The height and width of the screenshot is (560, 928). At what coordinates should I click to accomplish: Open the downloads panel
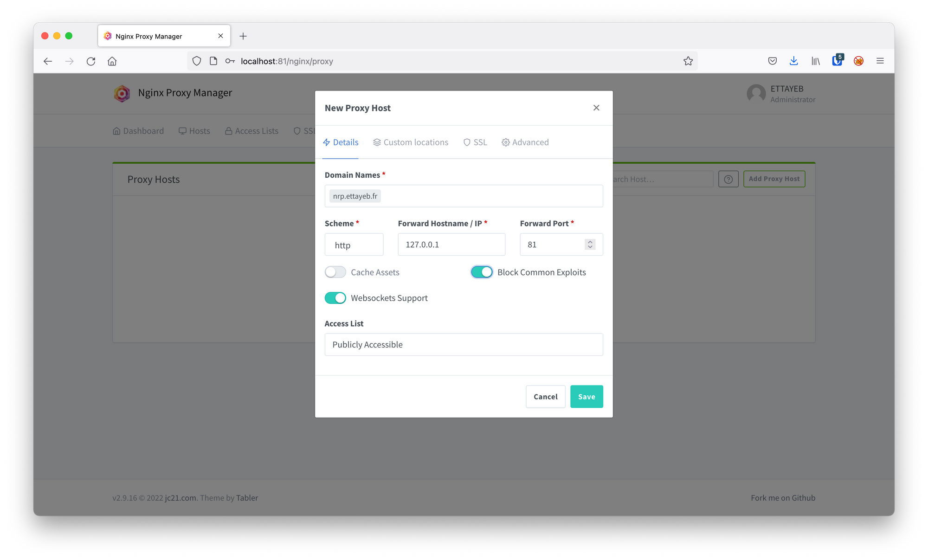coord(794,61)
